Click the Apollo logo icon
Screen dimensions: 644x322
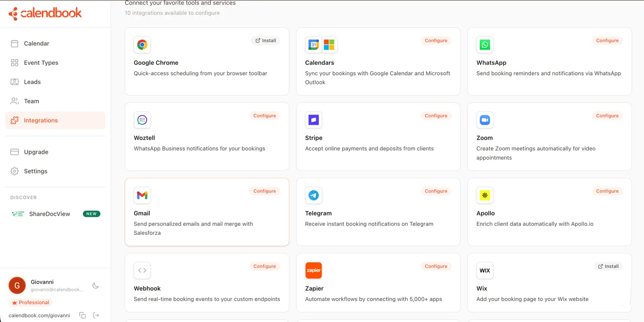pyautogui.click(x=485, y=195)
